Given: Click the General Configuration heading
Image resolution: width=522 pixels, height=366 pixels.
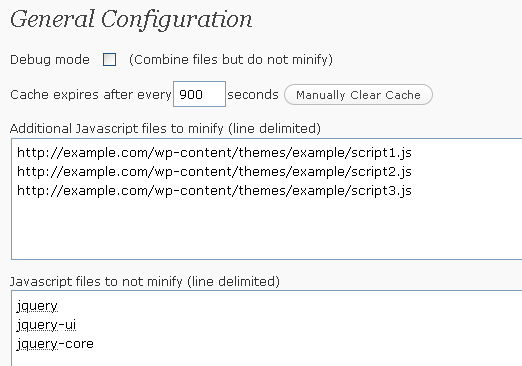Looking at the screenshot, I should tap(131, 19).
